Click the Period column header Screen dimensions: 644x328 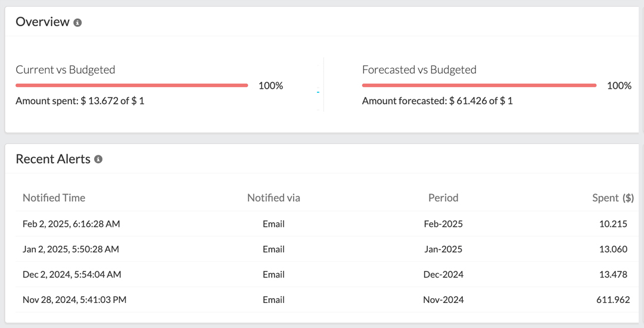(443, 198)
